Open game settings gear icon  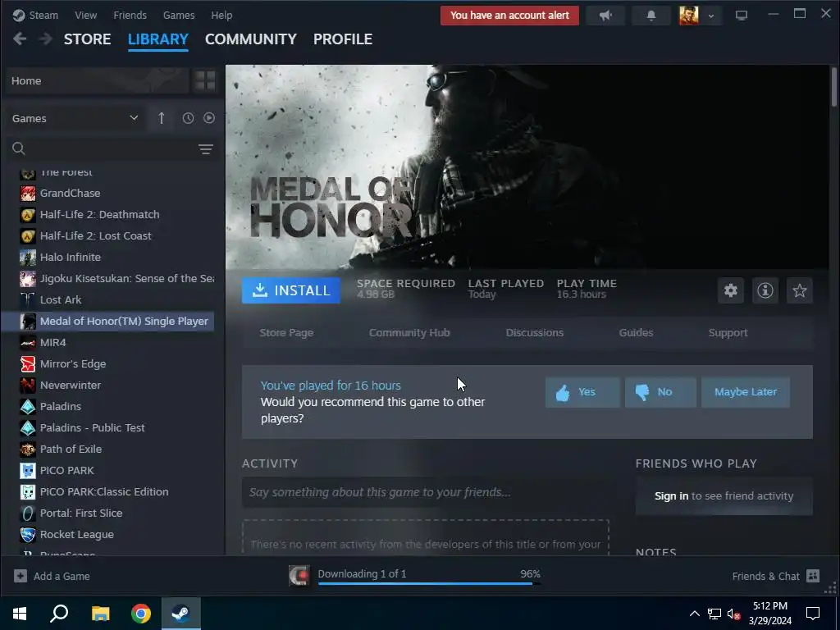(731, 290)
